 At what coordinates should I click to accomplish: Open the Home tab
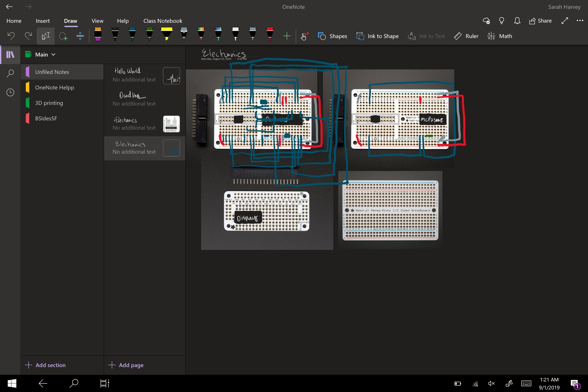(x=14, y=21)
